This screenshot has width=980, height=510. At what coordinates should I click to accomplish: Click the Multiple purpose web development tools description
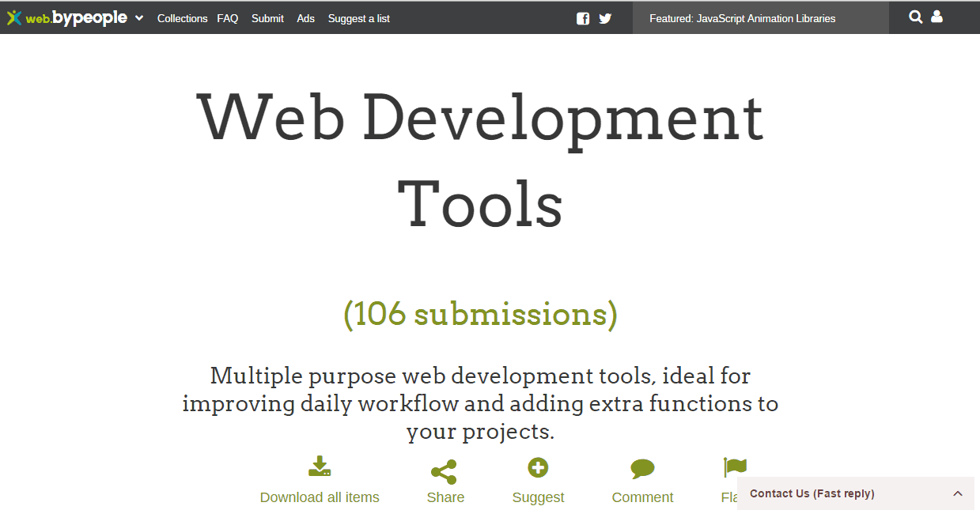point(480,403)
